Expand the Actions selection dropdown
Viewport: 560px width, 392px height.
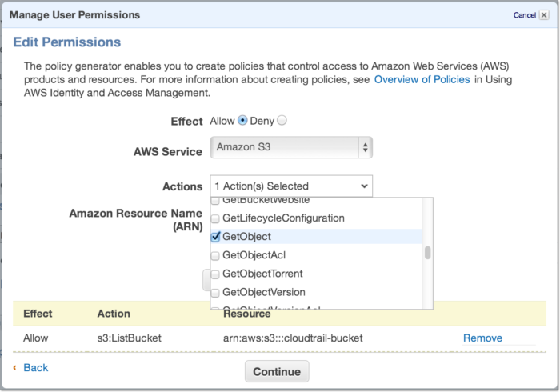pos(291,186)
